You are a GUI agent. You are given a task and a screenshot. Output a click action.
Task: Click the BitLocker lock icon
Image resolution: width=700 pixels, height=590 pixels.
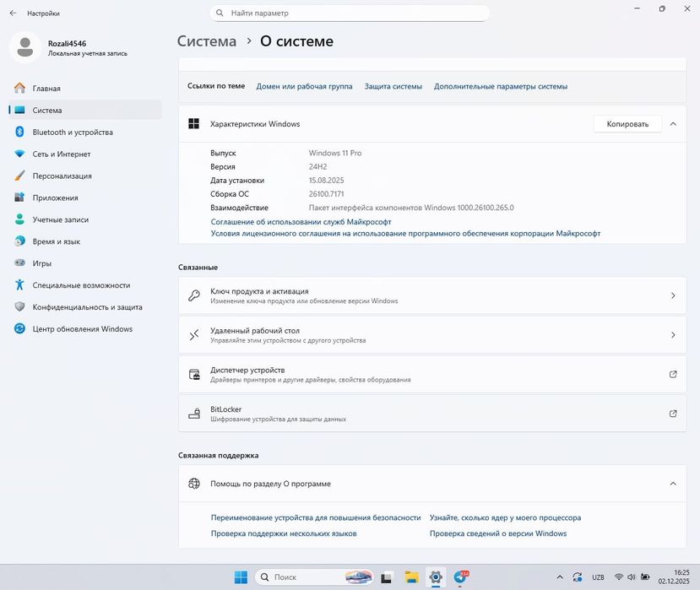pyautogui.click(x=193, y=414)
